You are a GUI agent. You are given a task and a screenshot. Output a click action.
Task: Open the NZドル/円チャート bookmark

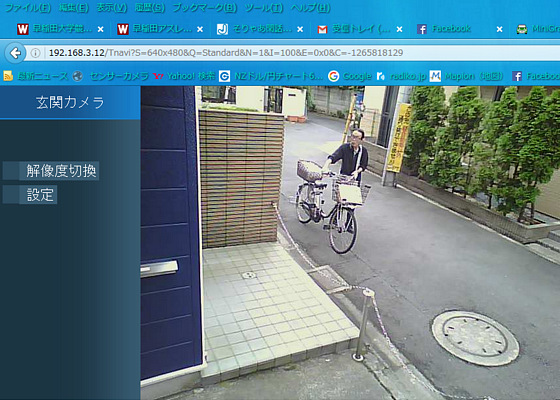(x=271, y=76)
